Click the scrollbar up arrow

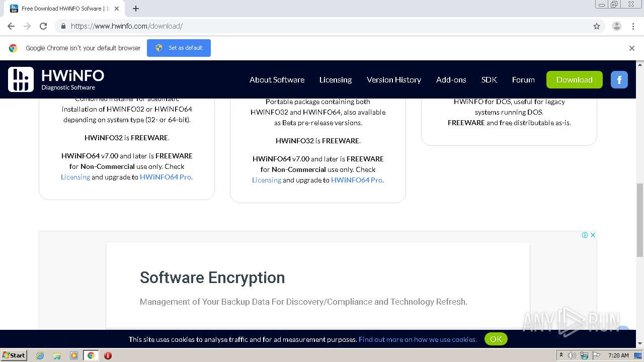(640, 64)
